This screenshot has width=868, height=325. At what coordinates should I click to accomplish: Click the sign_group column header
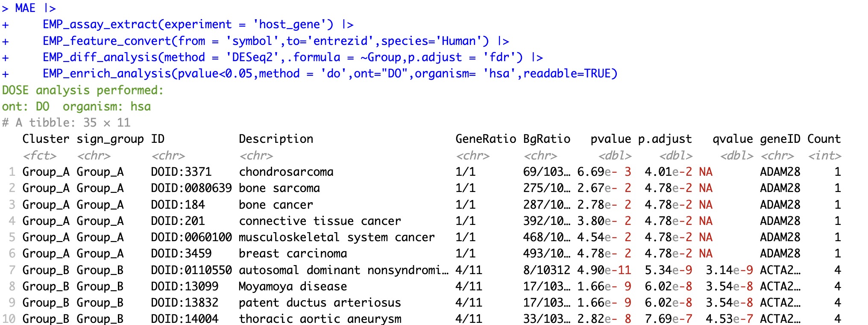[110, 139]
